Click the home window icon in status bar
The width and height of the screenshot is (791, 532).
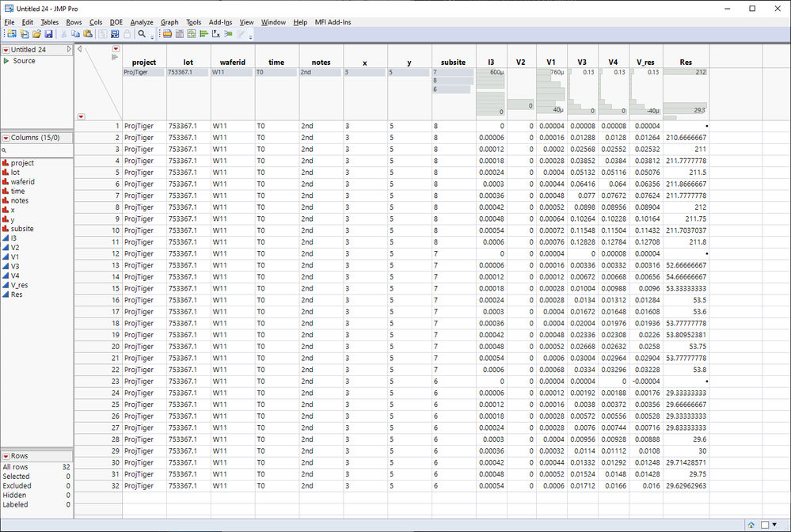751,524
